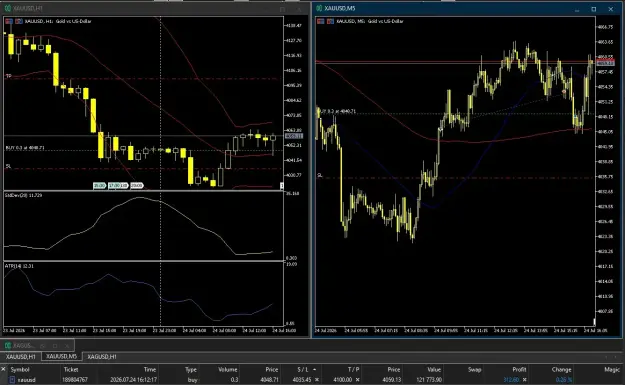Select the SL level label in H1 chart

click(8, 166)
